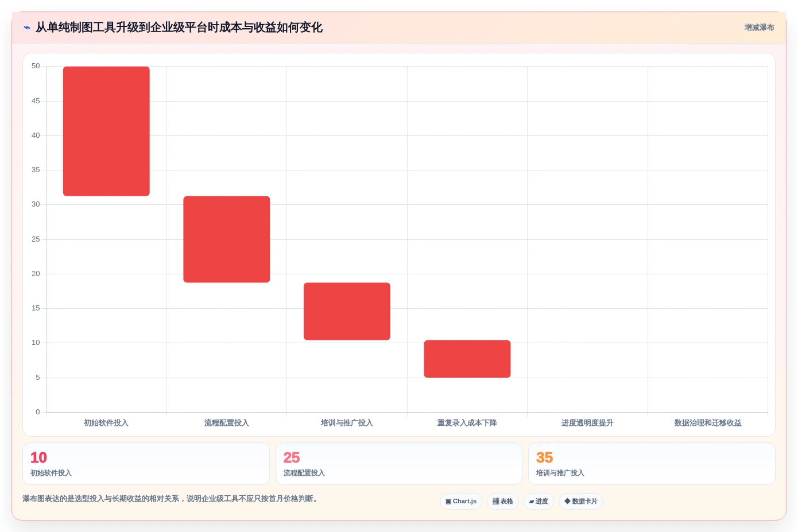Click the y-axis label 20
This screenshot has width=798, height=532.
[x=36, y=274]
